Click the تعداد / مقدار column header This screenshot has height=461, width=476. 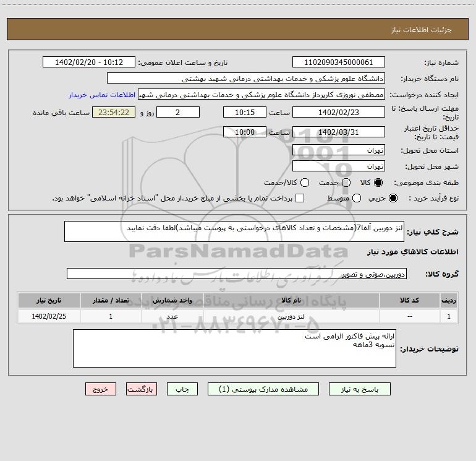point(111,300)
